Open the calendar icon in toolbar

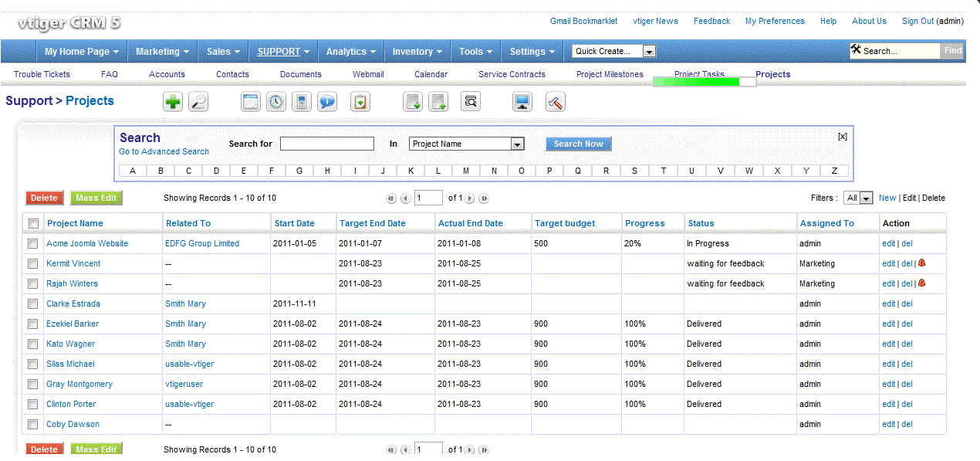coord(251,102)
